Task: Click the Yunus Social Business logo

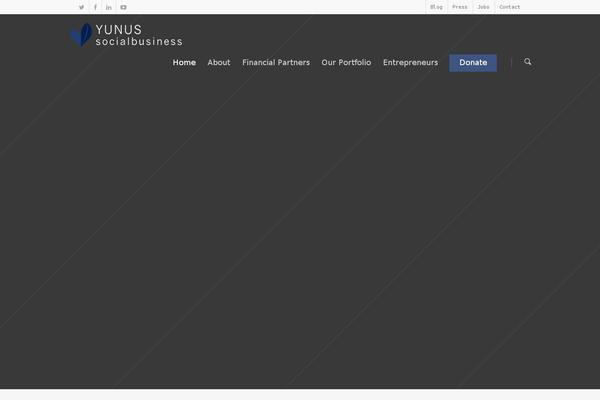Action: (126, 35)
